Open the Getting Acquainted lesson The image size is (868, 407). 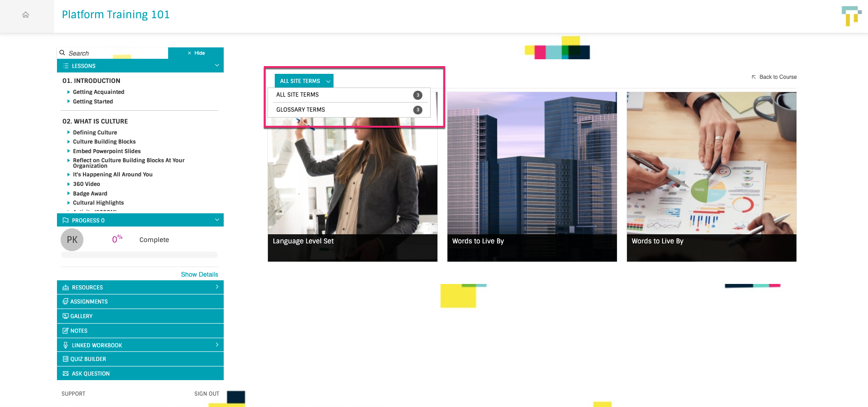(x=98, y=92)
